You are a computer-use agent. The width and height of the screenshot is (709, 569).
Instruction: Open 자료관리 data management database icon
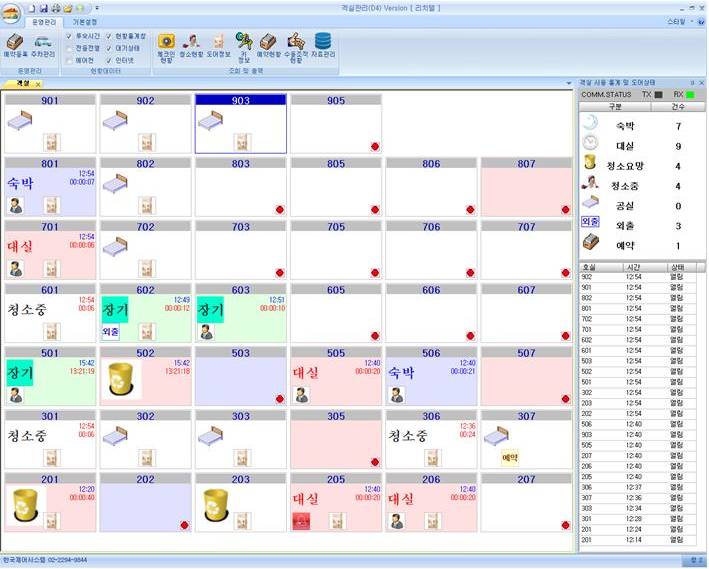click(x=323, y=45)
